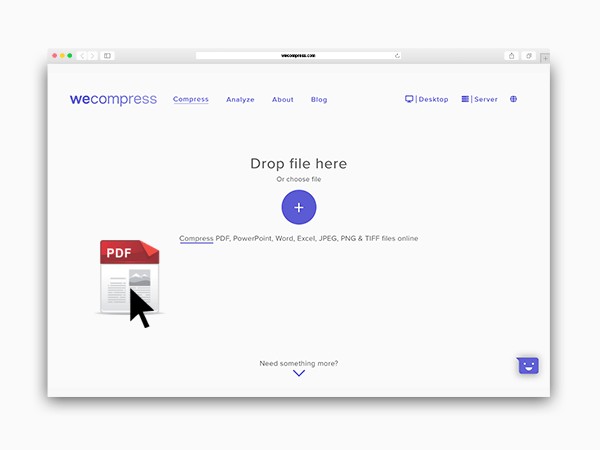Screen dimensions: 600x450
Task: Click the PDF file icon
Action: (129, 277)
